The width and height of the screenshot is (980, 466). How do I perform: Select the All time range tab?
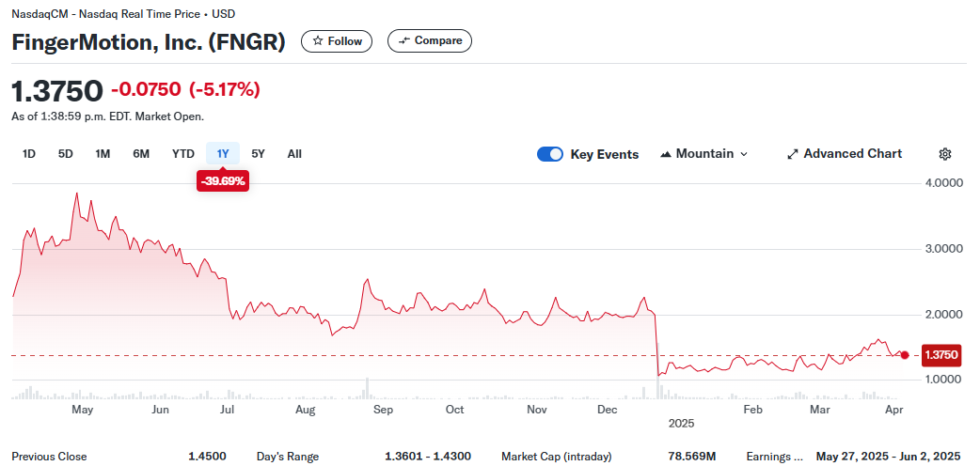click(x=295, y=154)
